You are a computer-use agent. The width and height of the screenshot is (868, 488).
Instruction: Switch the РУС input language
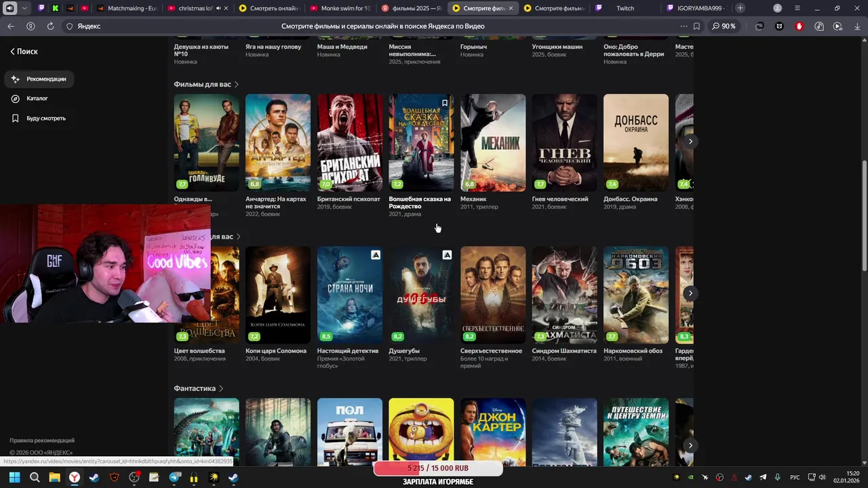[795, 477]
